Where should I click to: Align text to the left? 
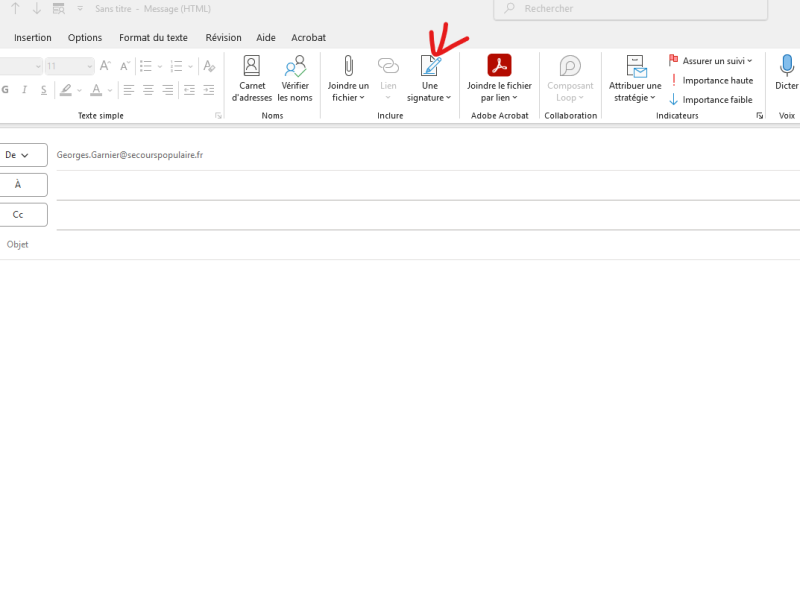129,90
